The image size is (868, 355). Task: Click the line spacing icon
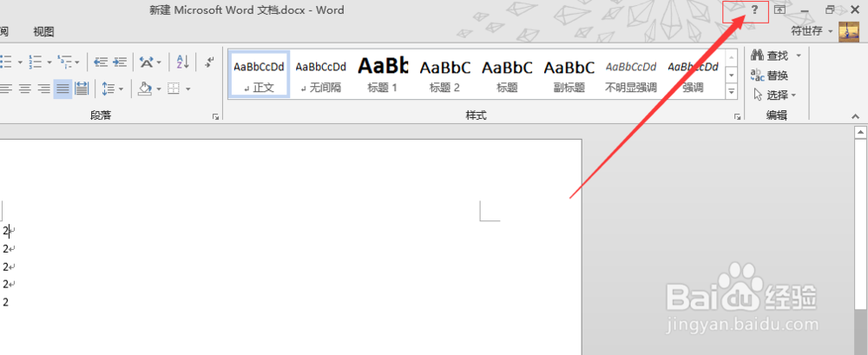(x=108, y=89)
